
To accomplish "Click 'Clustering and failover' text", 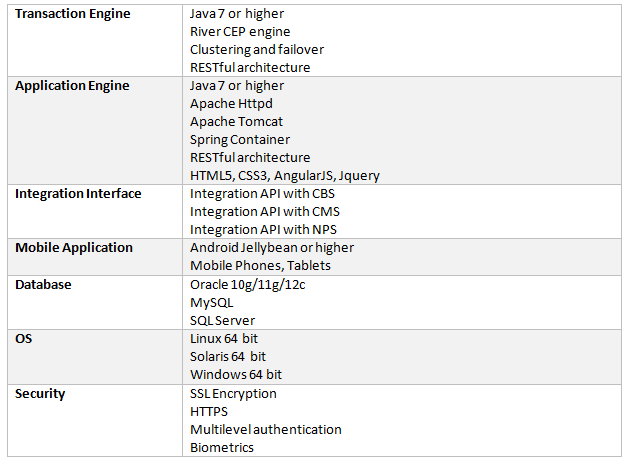I will tap(257, 50).
